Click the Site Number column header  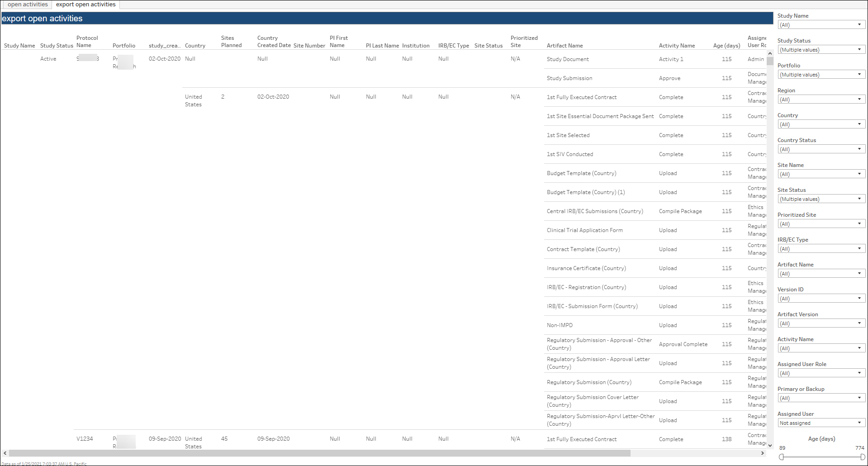click(309, 46)
